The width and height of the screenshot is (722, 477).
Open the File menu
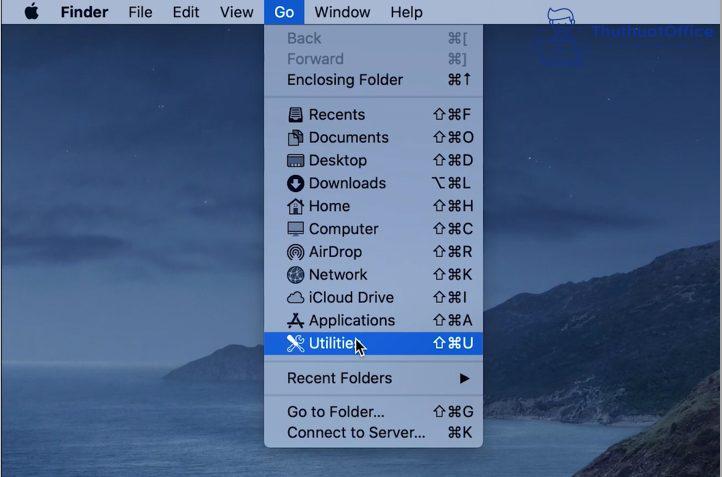[x=140, y=12]
